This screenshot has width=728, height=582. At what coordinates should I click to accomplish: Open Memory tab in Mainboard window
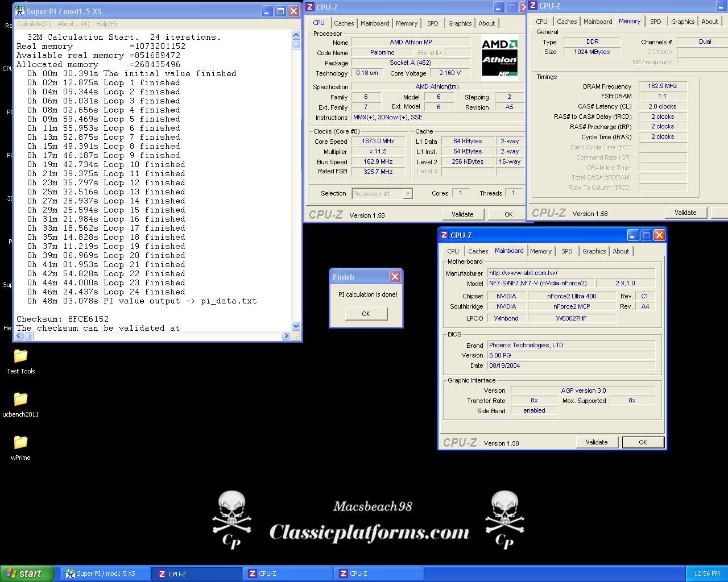(x=541, y=251)
